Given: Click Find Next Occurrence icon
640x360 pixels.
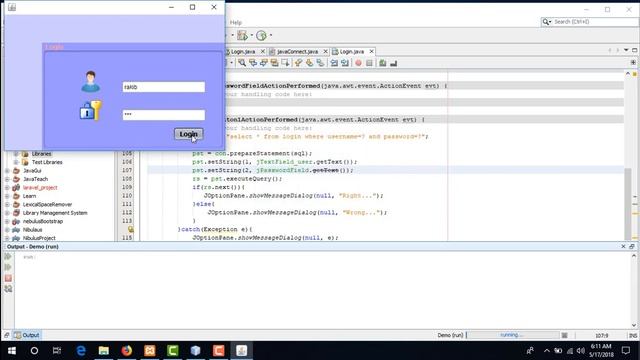Looking at the screenshot, I should click(x=264, y=63).
